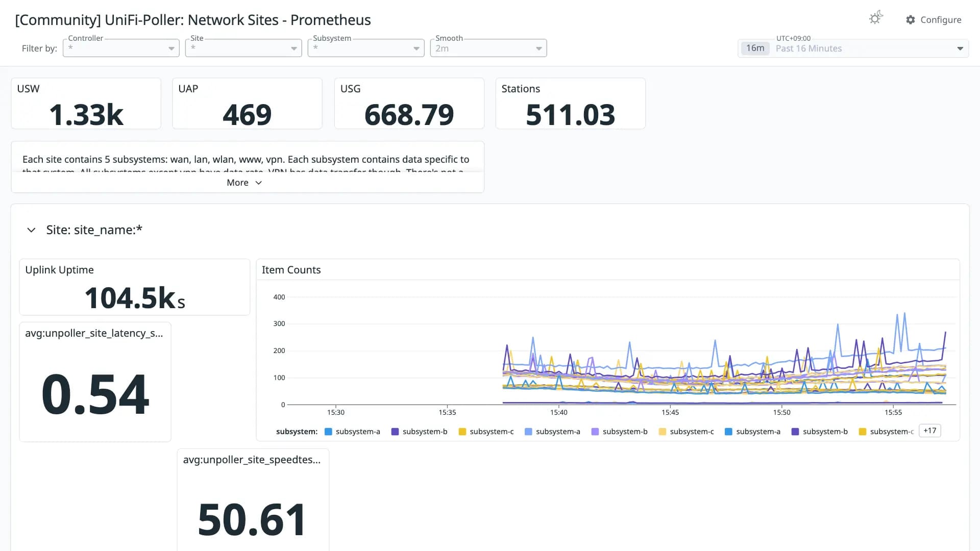Click the 16m time badge

click(x=755, y=48)
